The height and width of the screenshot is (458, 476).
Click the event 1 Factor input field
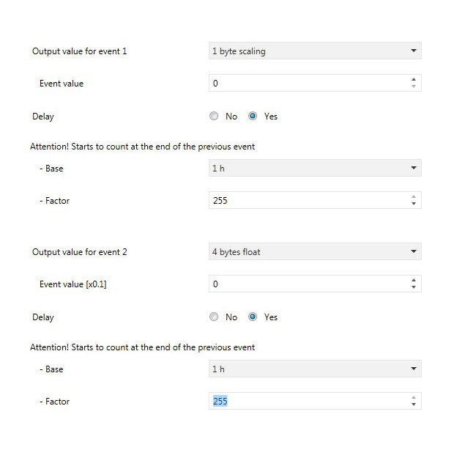[x=308, y=201]
